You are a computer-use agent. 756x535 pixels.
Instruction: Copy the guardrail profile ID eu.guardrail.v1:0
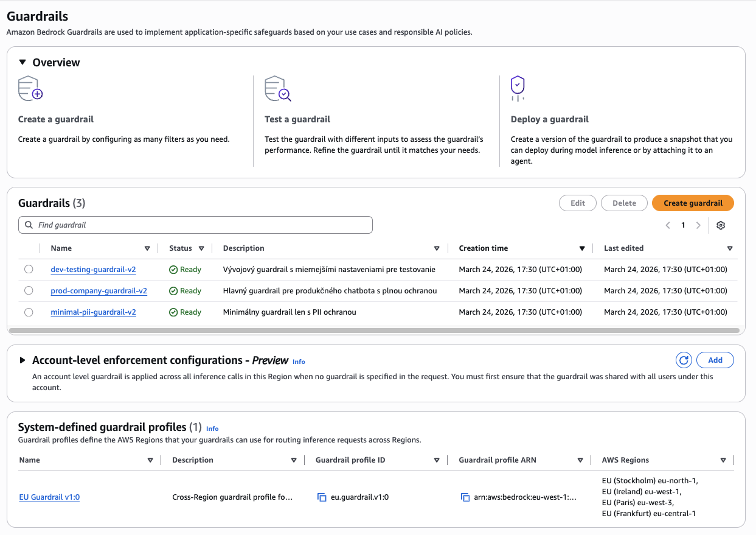[322, 497]
